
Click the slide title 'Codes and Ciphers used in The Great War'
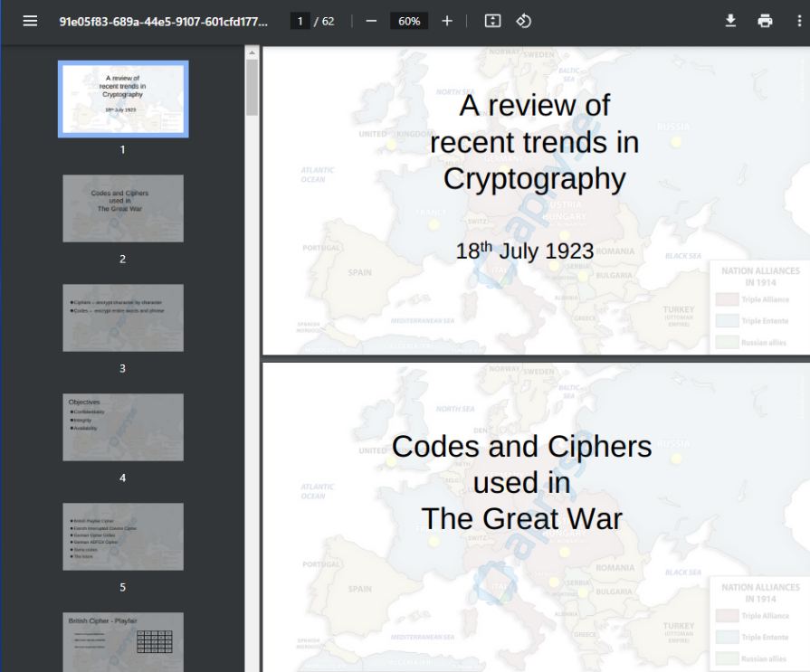point(521,483)
